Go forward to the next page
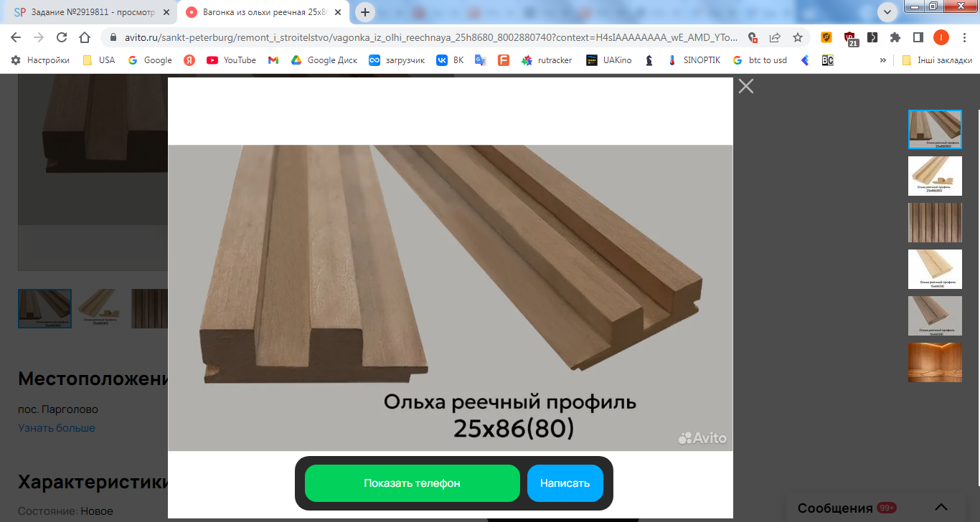 tap(38, 37)
